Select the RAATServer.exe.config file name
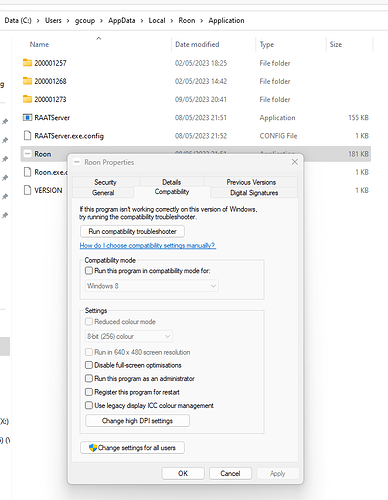This screenshot has width=388, height=500. (69, 136)
